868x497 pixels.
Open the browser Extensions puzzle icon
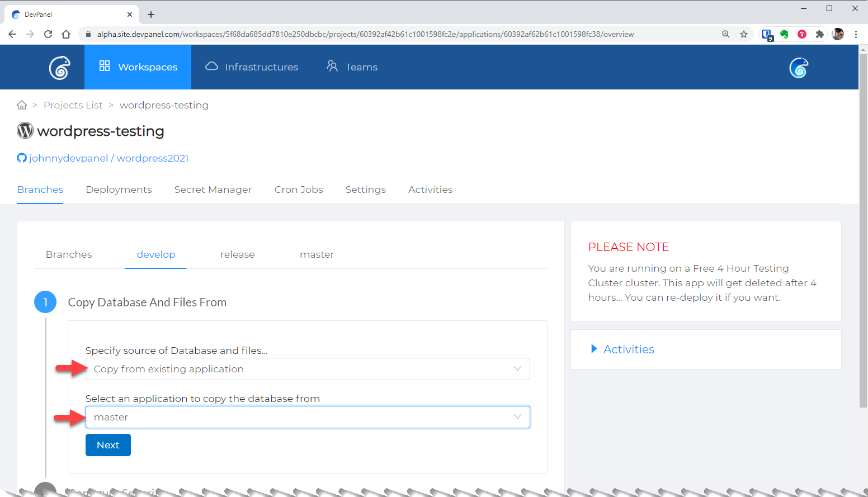(820, 34)
